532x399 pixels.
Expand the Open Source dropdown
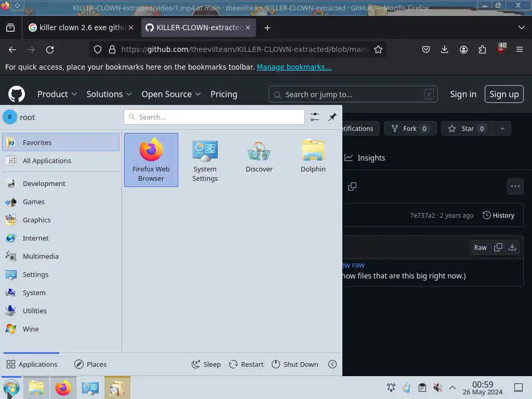[x=171, y=95]
